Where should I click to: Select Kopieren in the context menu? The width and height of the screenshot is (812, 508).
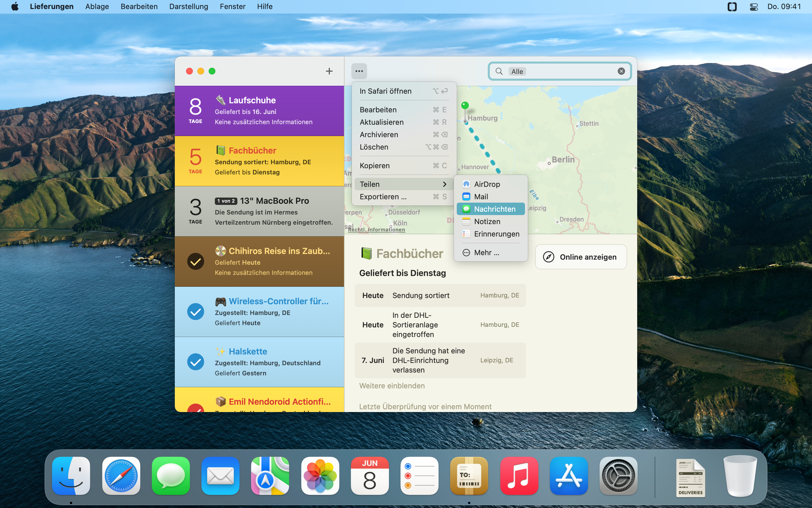(404, 166)
